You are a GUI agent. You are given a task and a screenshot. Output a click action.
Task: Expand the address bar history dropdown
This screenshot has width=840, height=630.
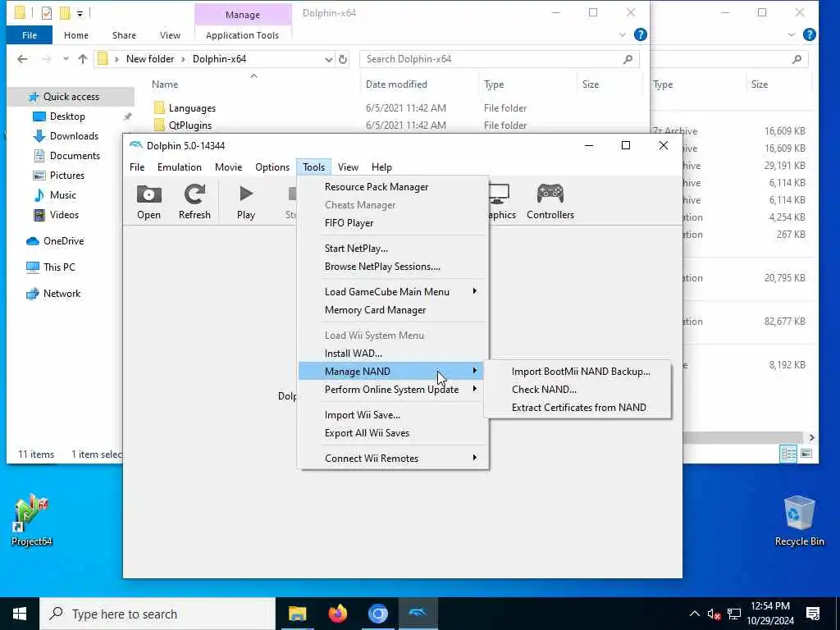pos(328,59)
